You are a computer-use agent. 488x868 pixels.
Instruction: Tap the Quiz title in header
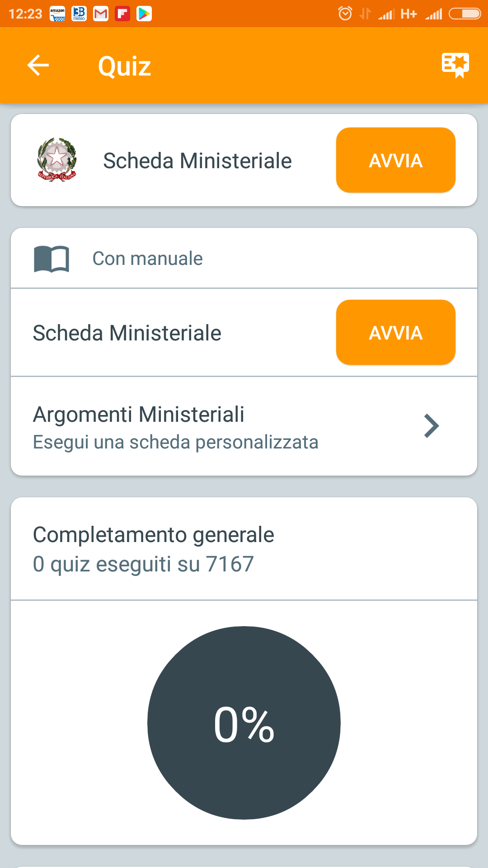click(x=124, y=66)
